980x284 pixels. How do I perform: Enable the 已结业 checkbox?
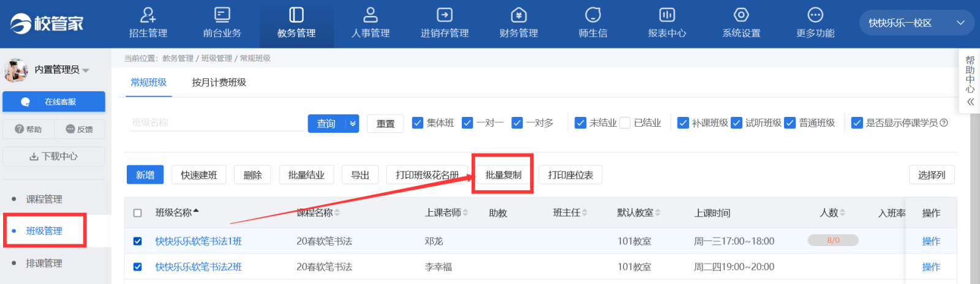pyautogui.click(x=625, y=123)
